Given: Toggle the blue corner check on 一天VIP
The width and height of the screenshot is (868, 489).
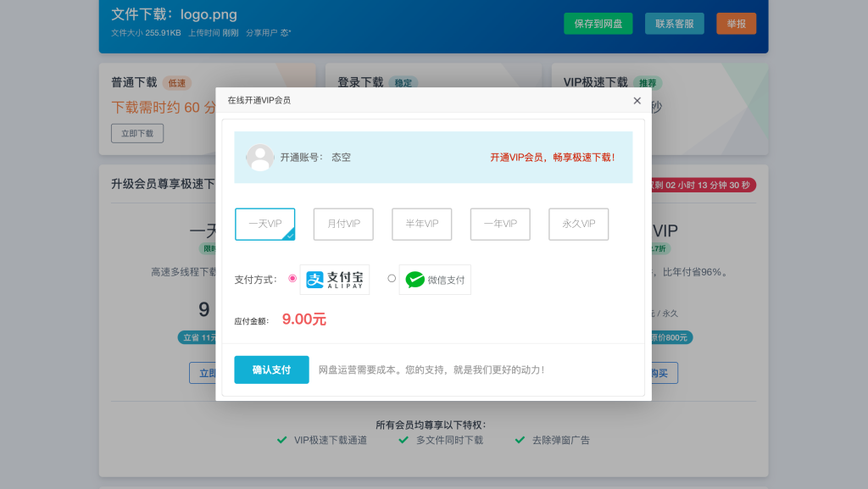Looking at the screenshot, I should (290, 237).
